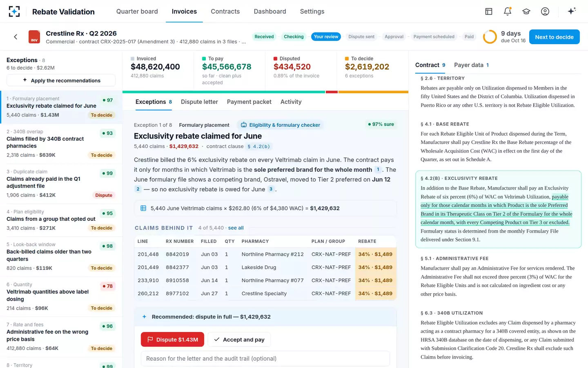
Task: Select the Dispute sent stage pill
Action: pyautogui.click(x=361, y=37)
